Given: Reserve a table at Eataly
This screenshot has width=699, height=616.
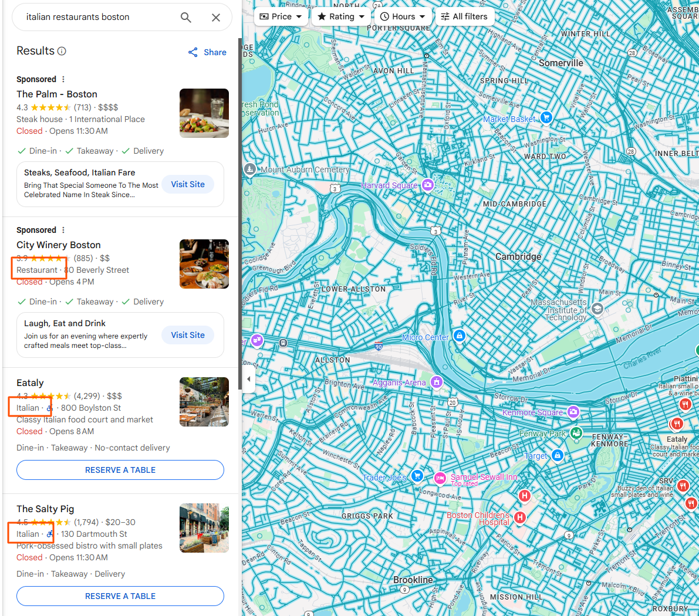Looking at the screenshot, I should (x=120, y=470).
